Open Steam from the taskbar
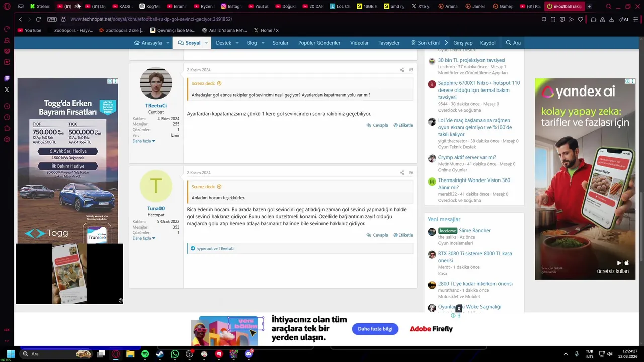The width and height of the screenshot is (644, 362). point(159,354)
